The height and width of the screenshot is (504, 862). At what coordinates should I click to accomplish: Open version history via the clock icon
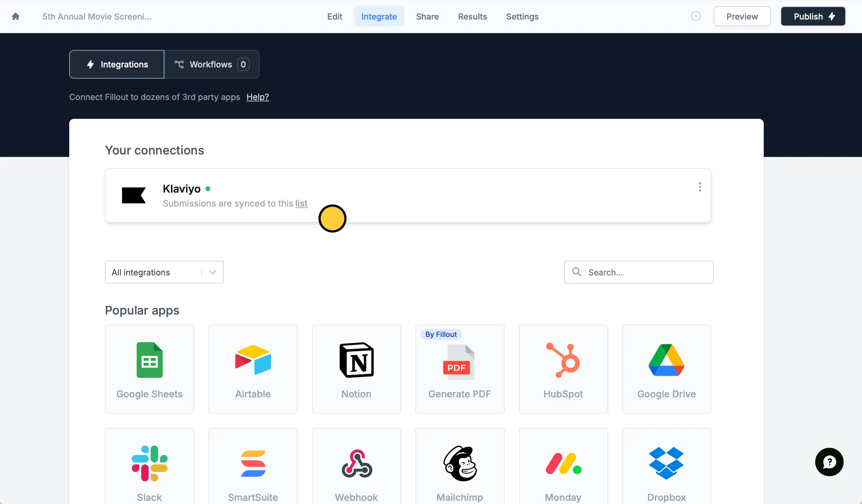(696, 16)
